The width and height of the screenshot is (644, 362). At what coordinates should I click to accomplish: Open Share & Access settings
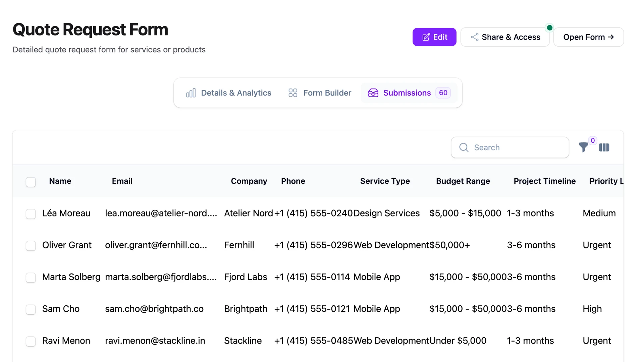point(505,37)
